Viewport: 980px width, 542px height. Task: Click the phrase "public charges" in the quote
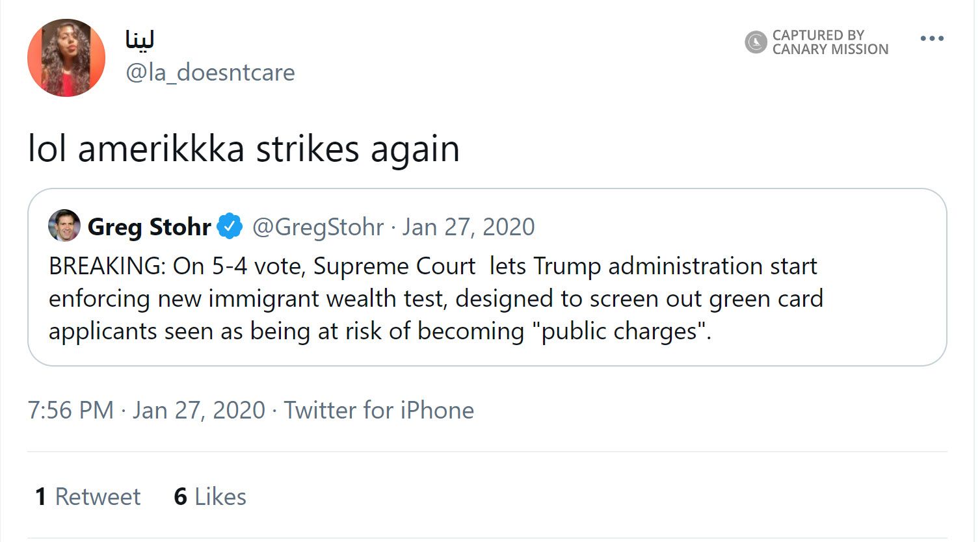pos(620,331)
